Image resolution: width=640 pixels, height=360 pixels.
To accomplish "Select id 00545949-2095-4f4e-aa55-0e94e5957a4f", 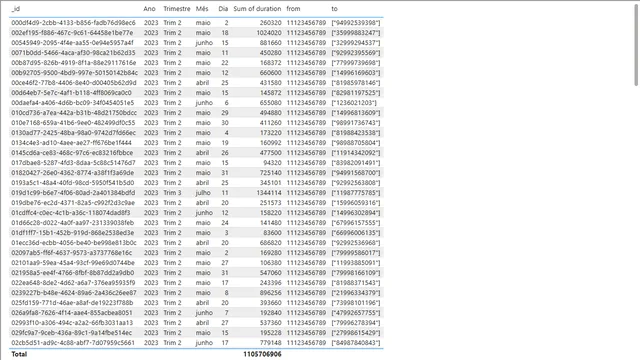I will pos(72,43).
